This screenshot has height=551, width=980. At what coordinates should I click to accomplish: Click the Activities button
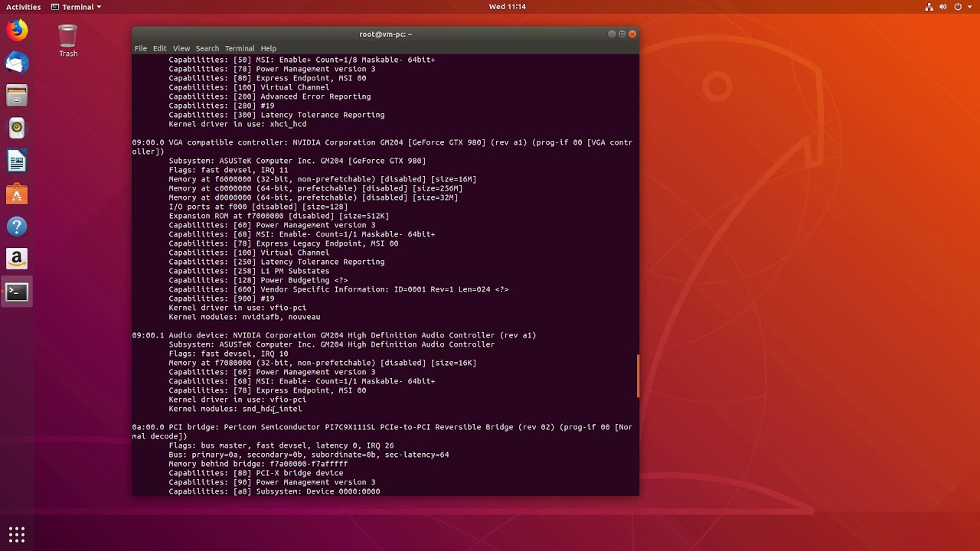pyautogui.click(x=24, y=7)
